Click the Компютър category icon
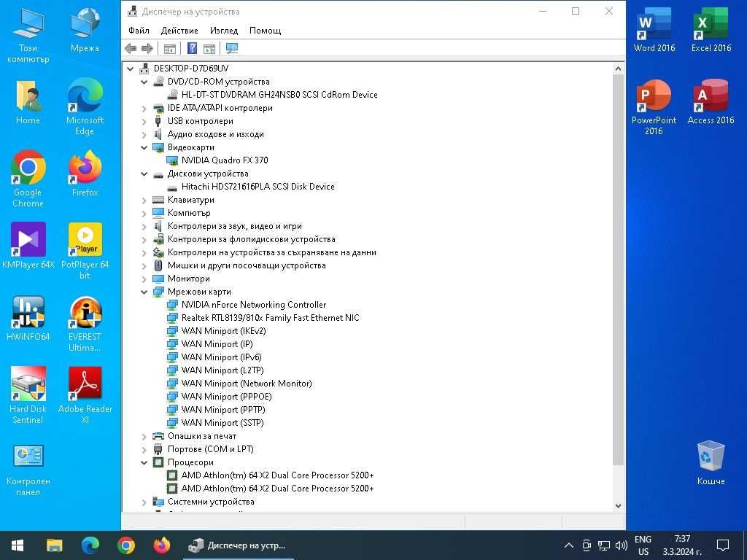 (x=158, y=213)
